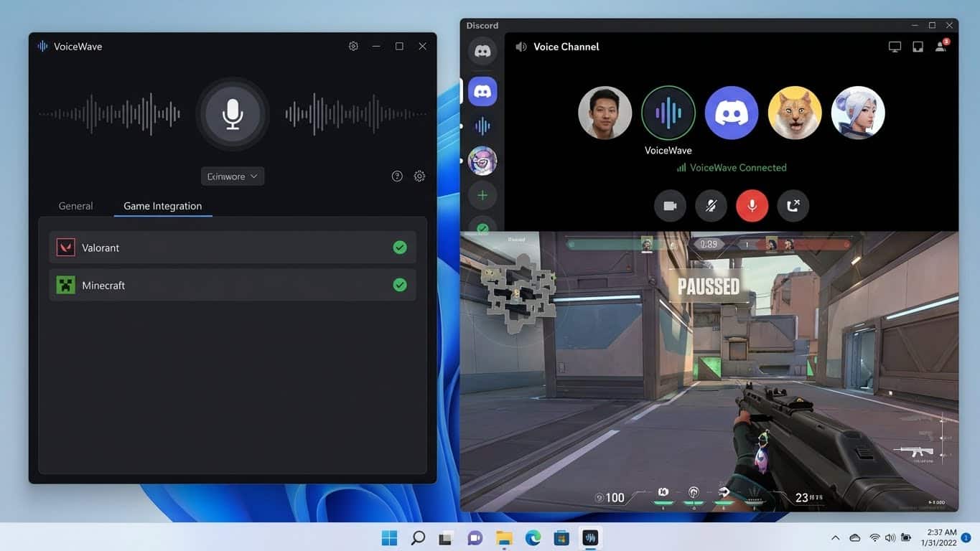The width and height of the screenshot is (980, 551).
Task: Open the Windows Start menu
Action: pos(389,537)
